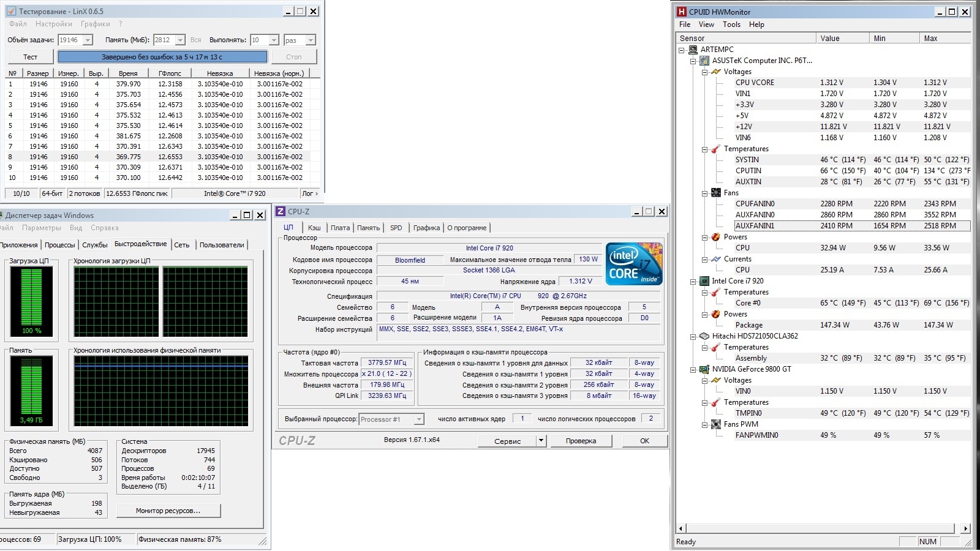980x551 pixels.
Task: Open the Tools menu in HWMonitor
Action: [731, 24]
